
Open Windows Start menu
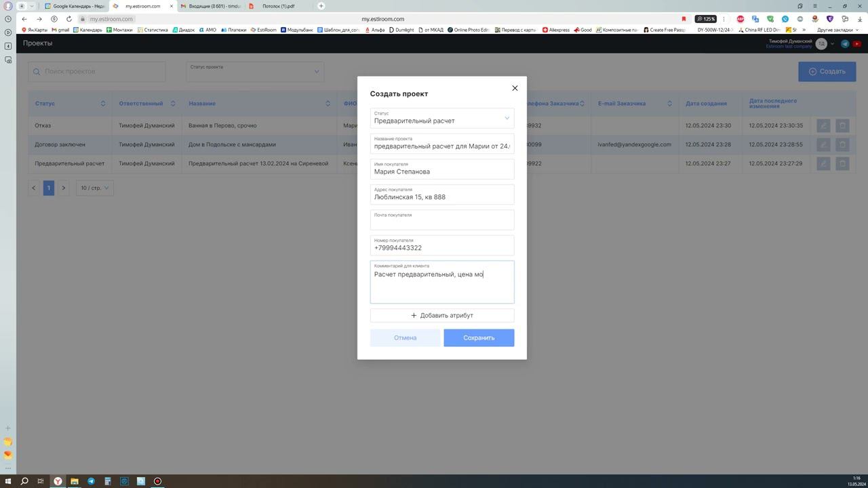(x=7, y=481)
